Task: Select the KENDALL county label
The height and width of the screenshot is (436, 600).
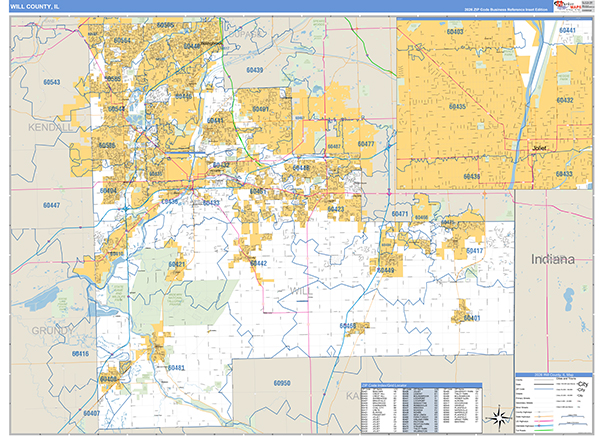Action: [50, 127]
